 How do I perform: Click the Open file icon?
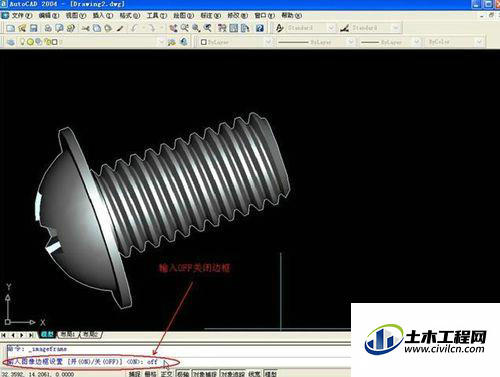pyautogui.click(x=22, y=28)
